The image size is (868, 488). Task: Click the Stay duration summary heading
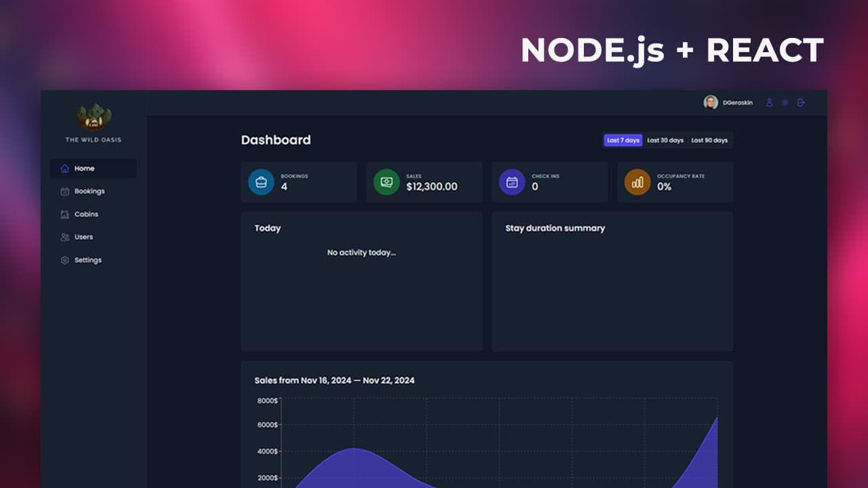point(555,228)
